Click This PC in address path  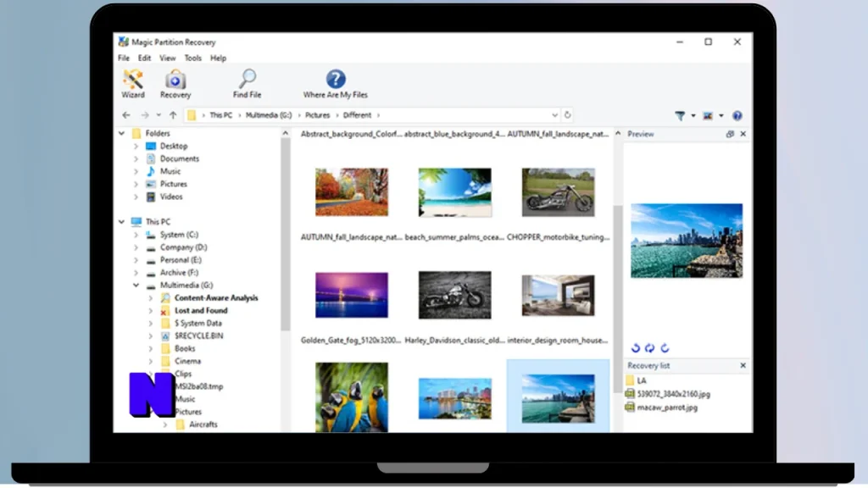(221, 115)
